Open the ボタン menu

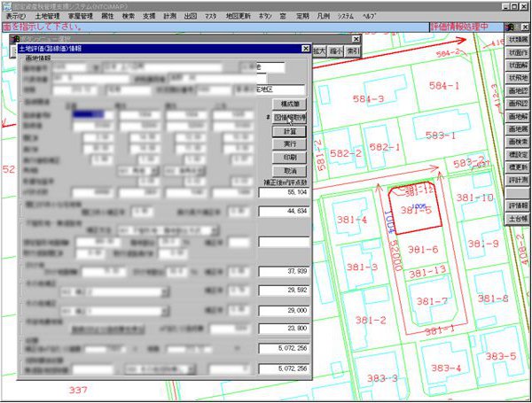point(265,16)
